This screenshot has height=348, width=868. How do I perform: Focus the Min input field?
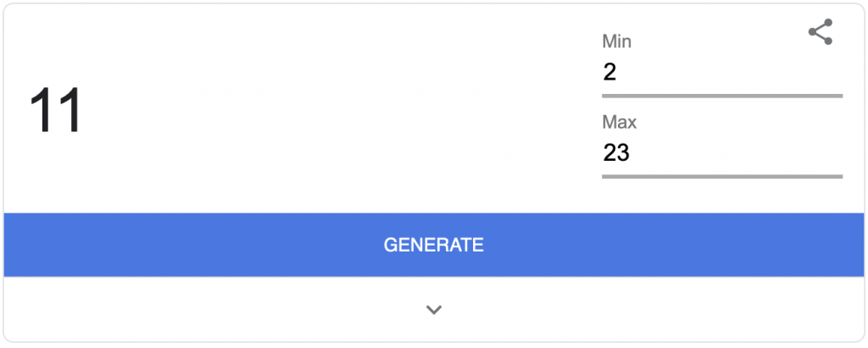point(721,73)
